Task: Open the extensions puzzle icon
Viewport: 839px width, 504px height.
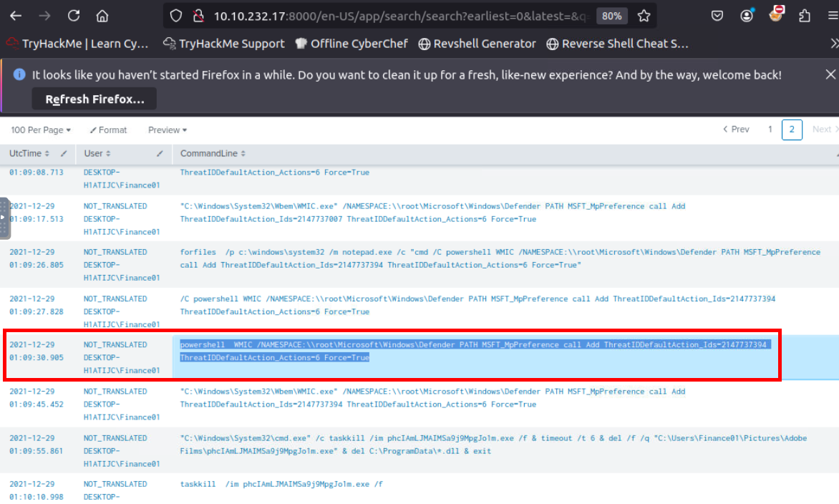Action: point(805,16)
